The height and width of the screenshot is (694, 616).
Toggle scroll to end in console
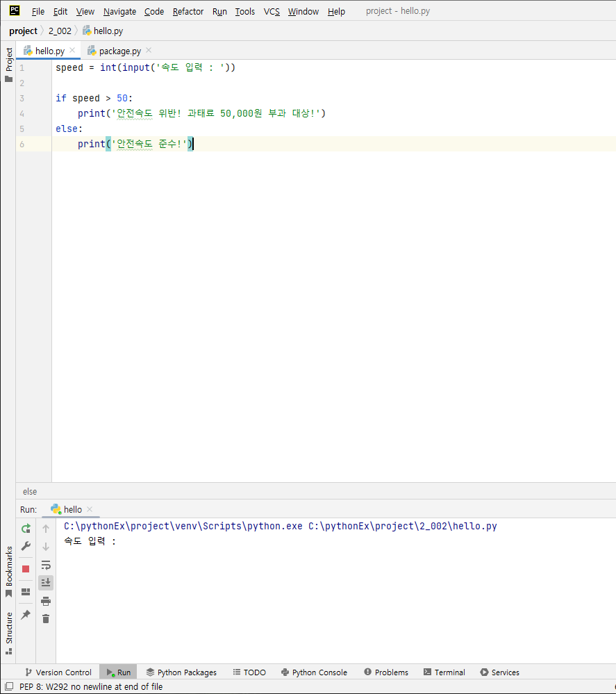click(x=46, y=582)
